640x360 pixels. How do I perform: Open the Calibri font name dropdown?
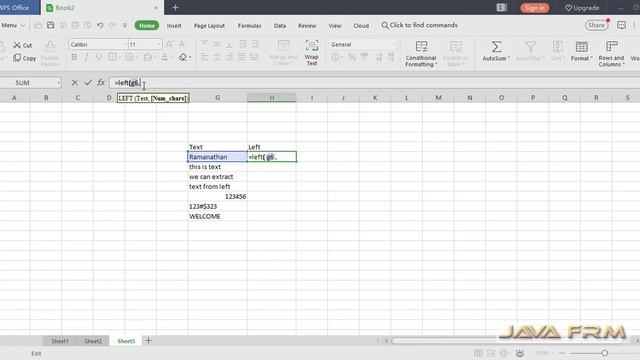click(x=124, y=44)
